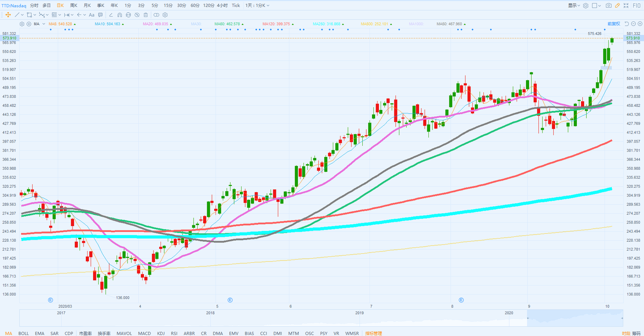Image resolution: width=644 pixels, height=336 pixels.
Task: Click the linked-circles drawing sync icon
Action: [157, 15]
